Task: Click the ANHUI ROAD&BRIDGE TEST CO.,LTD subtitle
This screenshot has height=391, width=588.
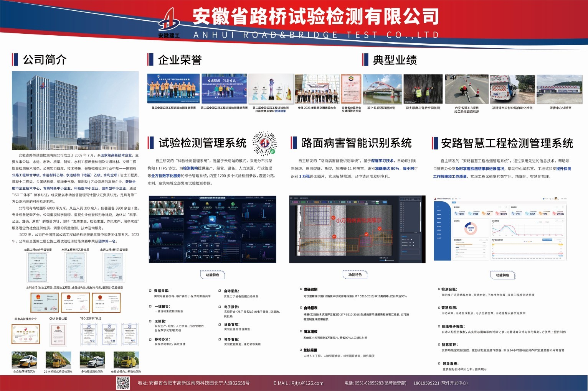Action: pos(316,35)
